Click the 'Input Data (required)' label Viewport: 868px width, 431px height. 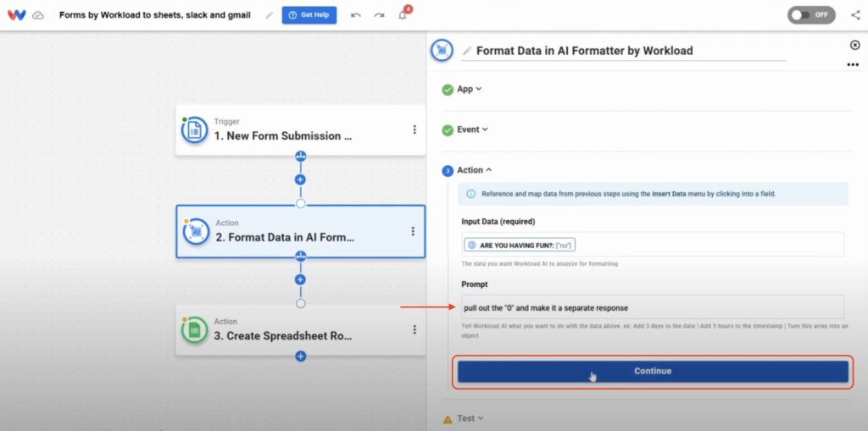tap(498, 221)
